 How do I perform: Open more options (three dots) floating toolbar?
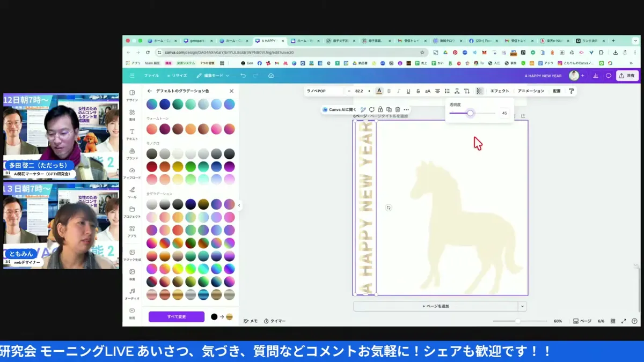point(406,109)
